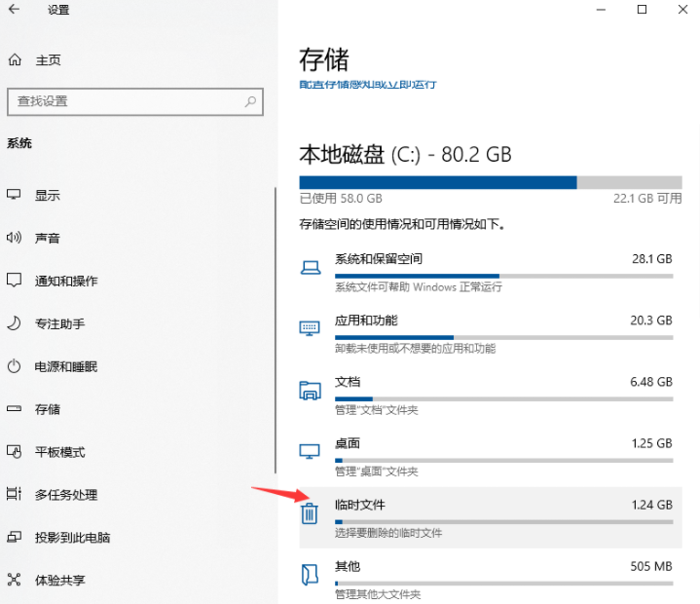Go to Tablet mode (平板模式) settings
The image size is (700, 604).
coord(59,452)
